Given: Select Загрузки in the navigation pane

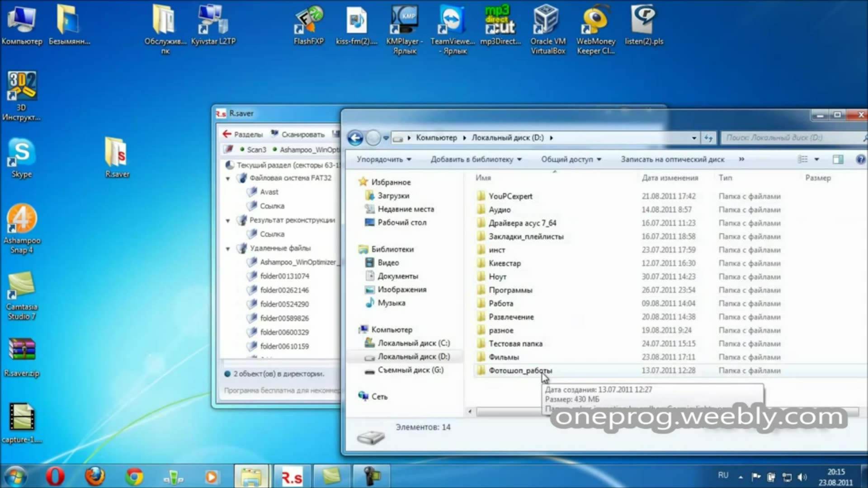Looking at the screenshot, I should tap(388, 196).
